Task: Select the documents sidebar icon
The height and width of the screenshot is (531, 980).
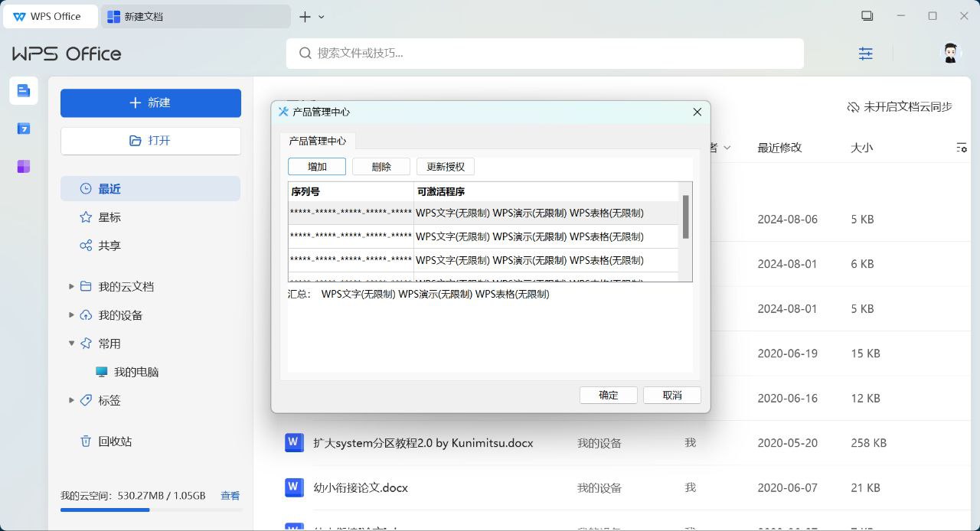Action: click(x=24, y=91)
